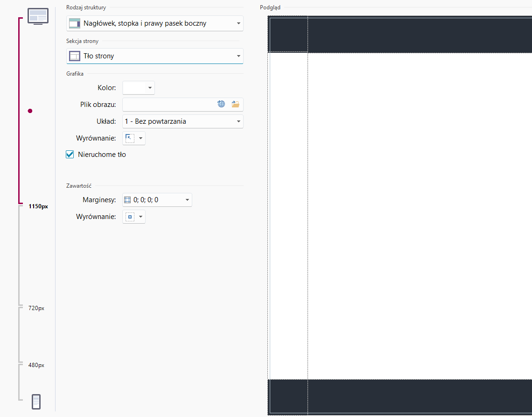Expand the Sekcja strony dropdown
532x417 pixels.
[238, 56]
